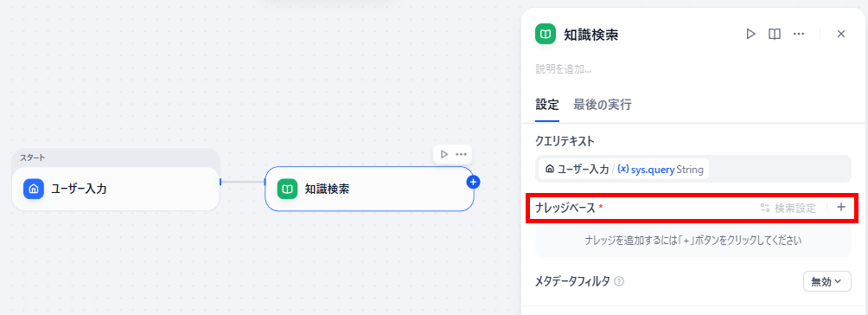Click the ナレッジを追加するには hint text
The height and width of the screenshot is (315, 868).
tap(693, 240)
